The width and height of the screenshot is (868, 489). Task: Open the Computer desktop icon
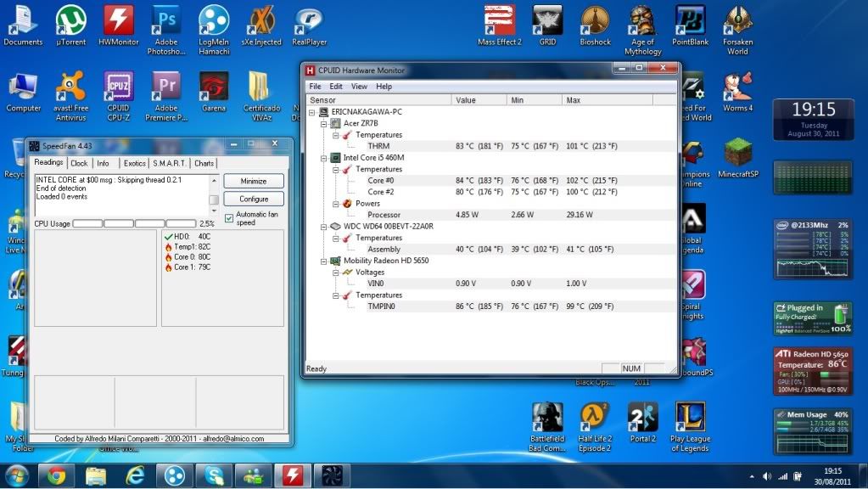[x=23, y=92]
